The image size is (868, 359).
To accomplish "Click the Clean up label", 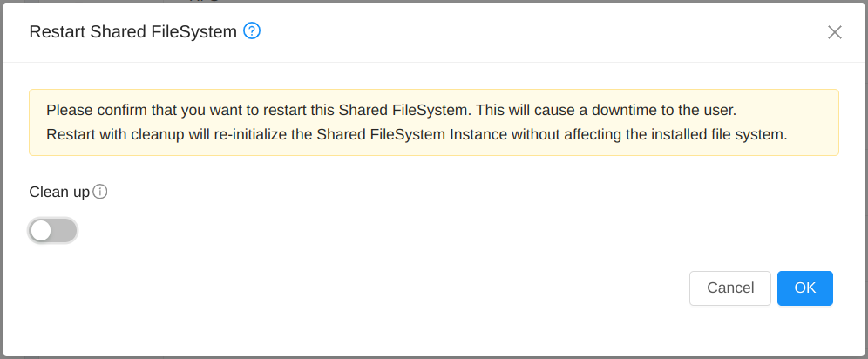I will [x=59, y=192].
